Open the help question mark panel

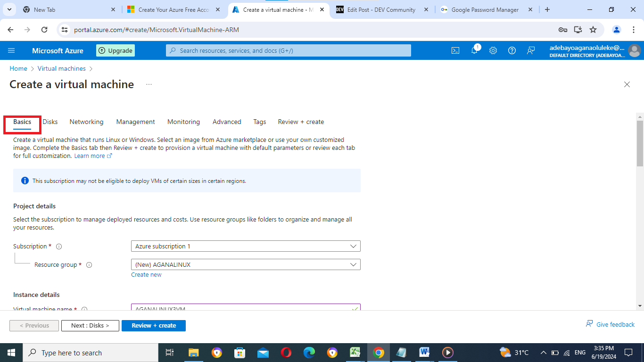pyautogui.click(x=512, y=50)
